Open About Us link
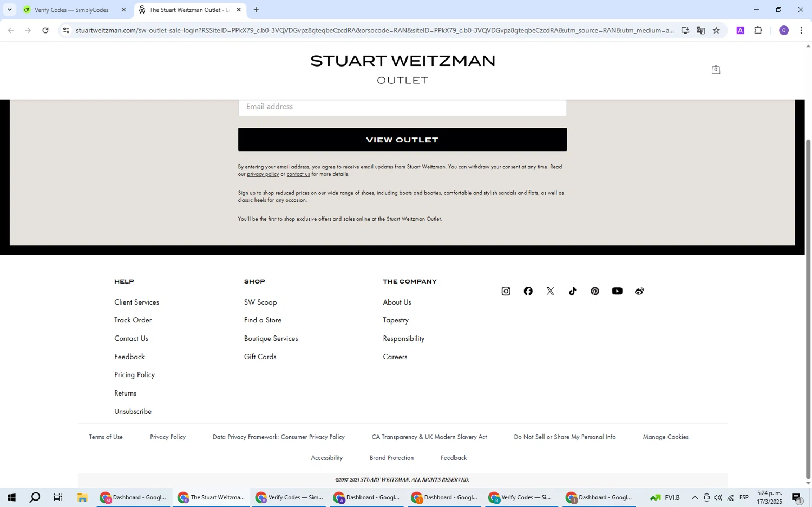 coord(397,302)
